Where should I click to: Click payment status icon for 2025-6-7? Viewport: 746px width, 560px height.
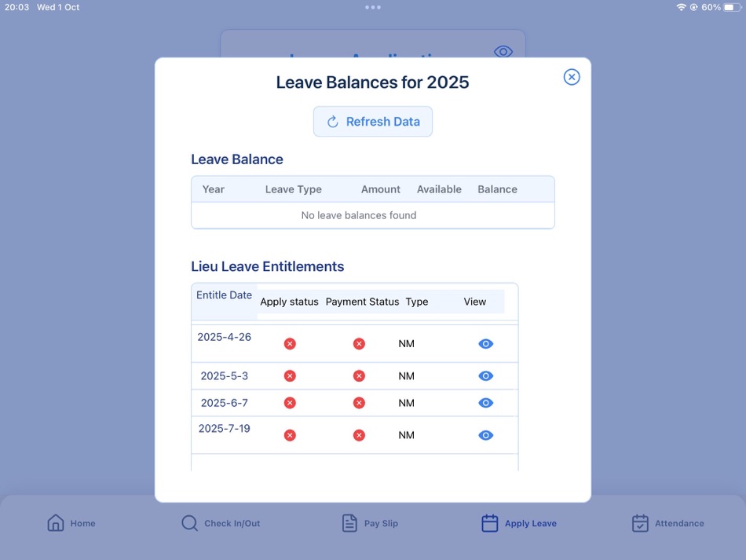point(359,403)
